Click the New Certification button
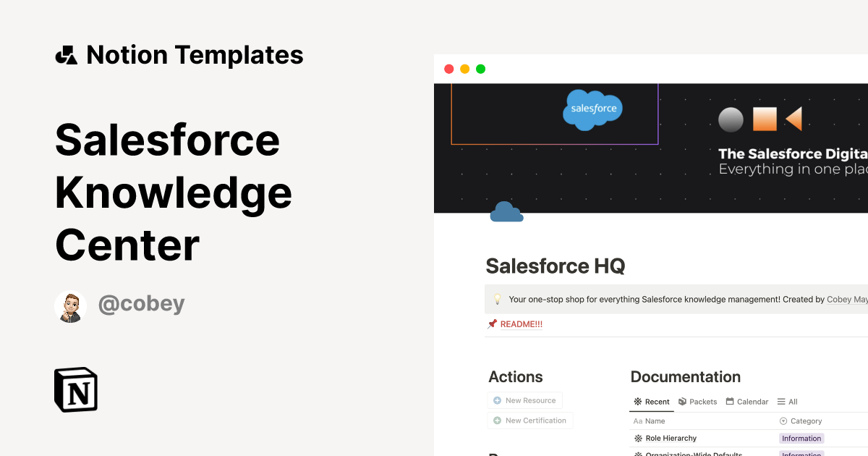Screen dimensions: 868x456 (530, 420)
